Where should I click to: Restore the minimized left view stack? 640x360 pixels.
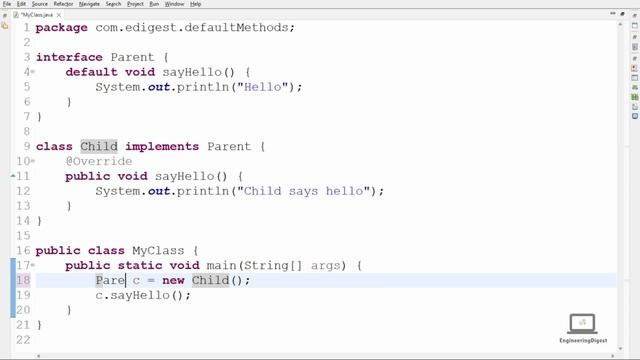(4, 16)
